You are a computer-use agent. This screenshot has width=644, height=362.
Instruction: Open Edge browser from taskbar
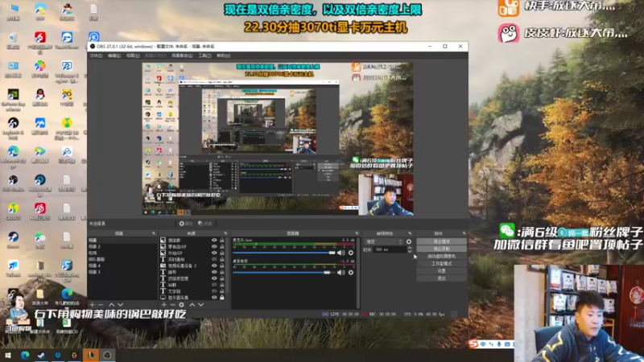tap(25, 355)
